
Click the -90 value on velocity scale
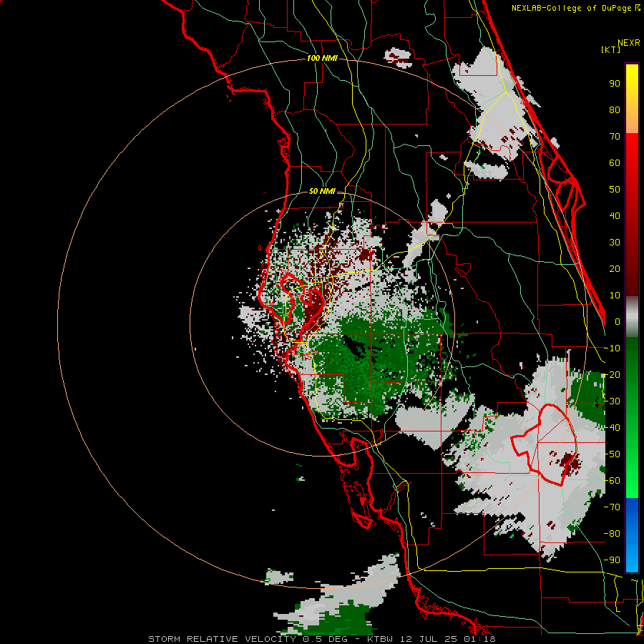[612, 560]
